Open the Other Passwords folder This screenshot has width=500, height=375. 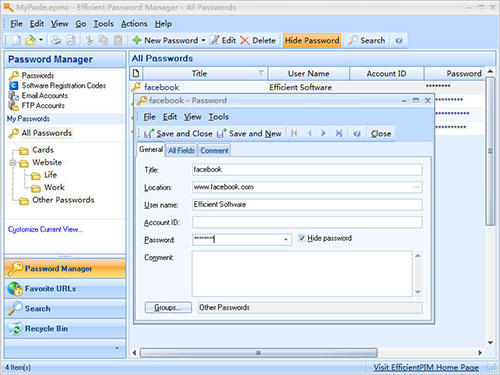coord(63,200)
